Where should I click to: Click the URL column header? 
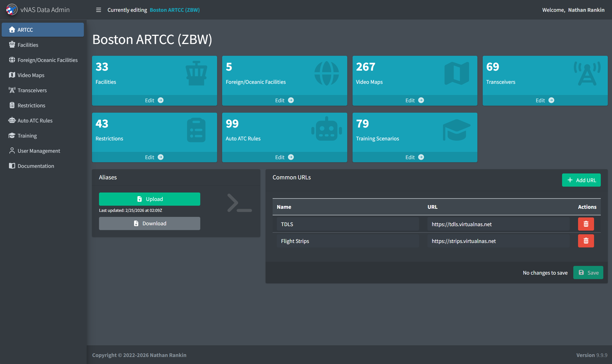[x=432, y=207]
